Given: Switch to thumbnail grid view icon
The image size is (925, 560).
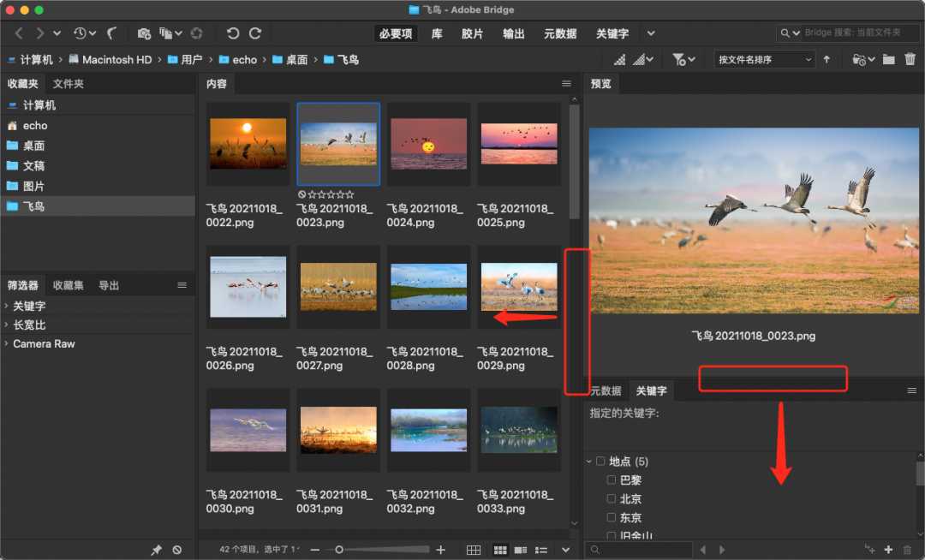Looking at the screenshot, I should (501, 550).
